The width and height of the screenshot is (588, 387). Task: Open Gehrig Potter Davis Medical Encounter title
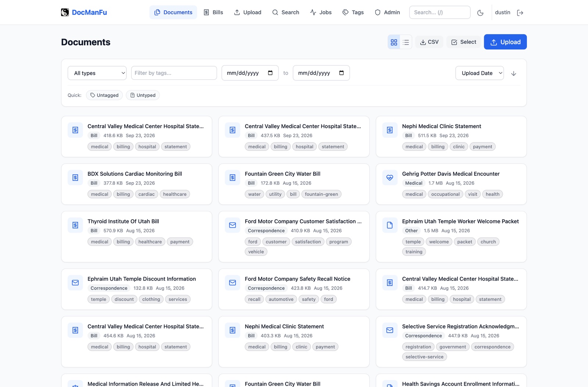click(x=451, y=174)
